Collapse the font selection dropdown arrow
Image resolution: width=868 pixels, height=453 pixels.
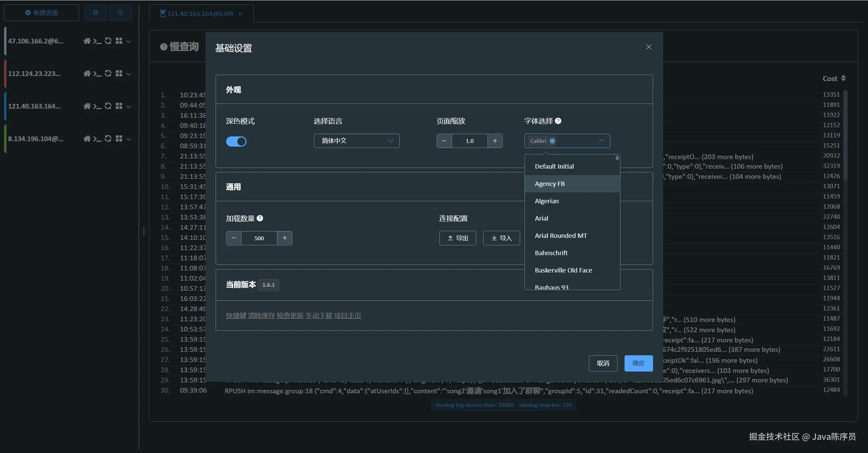pos(601,141)
